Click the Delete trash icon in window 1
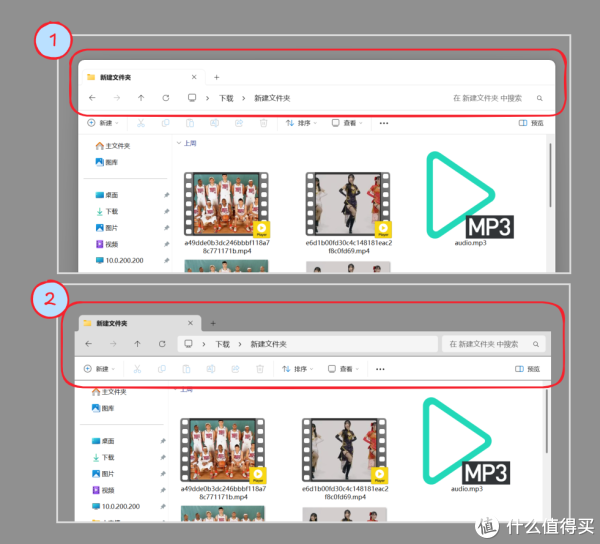 263,123
